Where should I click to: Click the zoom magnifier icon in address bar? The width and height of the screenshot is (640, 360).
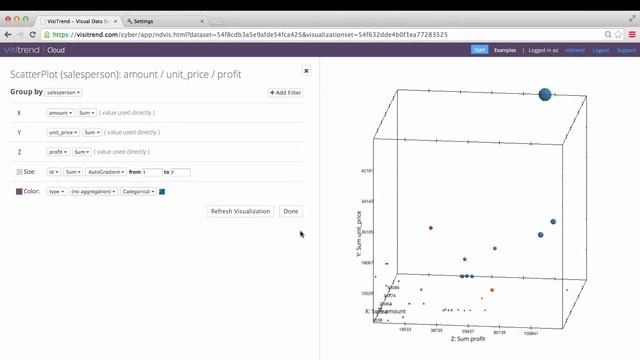(x=608, y=35)
